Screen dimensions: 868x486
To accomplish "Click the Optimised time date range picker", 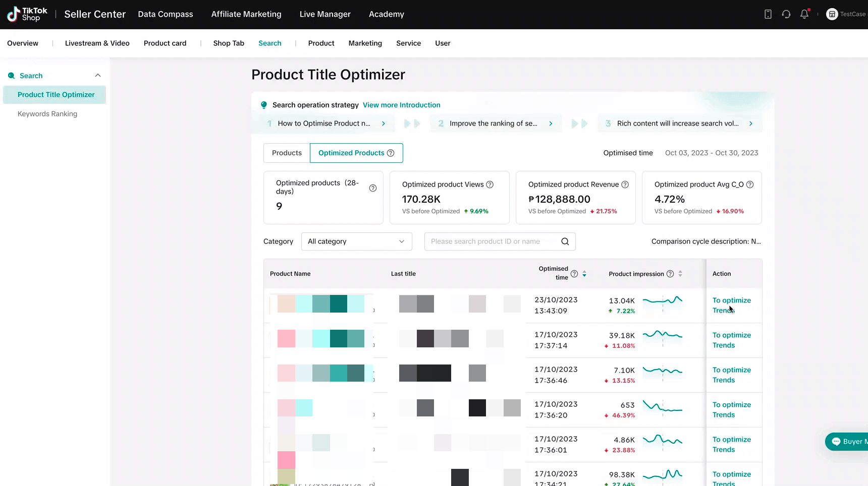I will click(712, 153).
